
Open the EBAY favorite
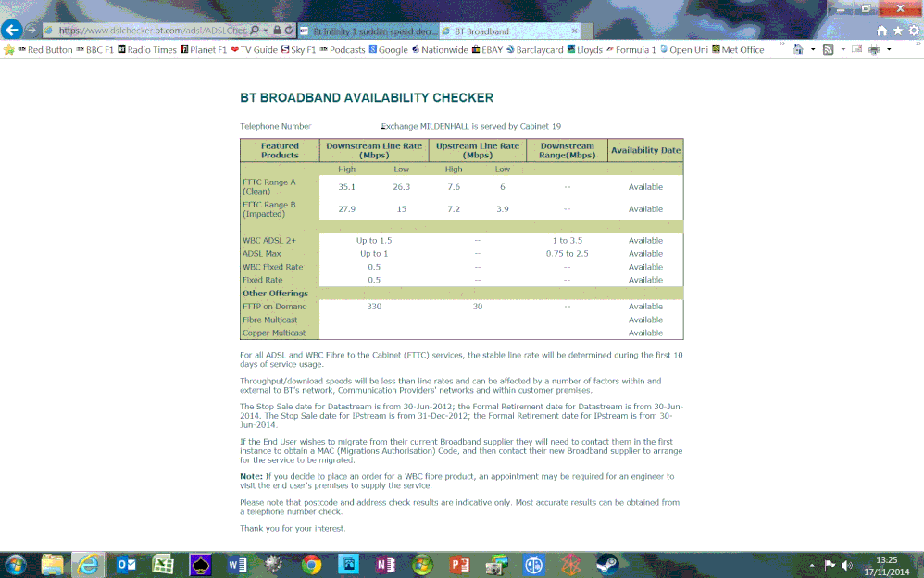coord(487,49)
